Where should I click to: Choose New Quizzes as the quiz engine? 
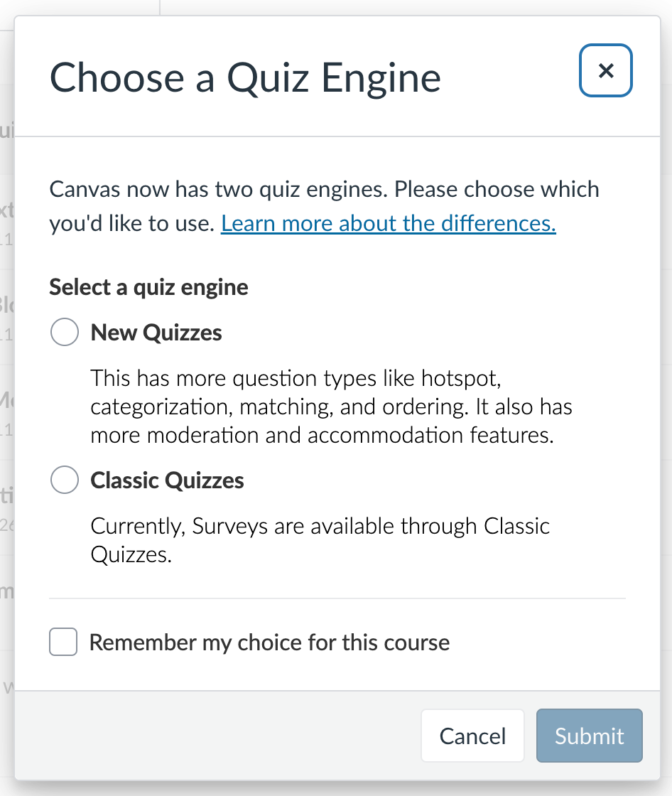click(64, 332)
